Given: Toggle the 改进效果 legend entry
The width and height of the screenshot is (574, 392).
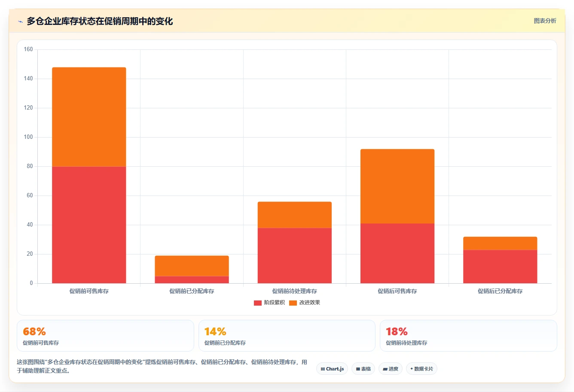Looking at the screenshot, I should coord(305,303).
